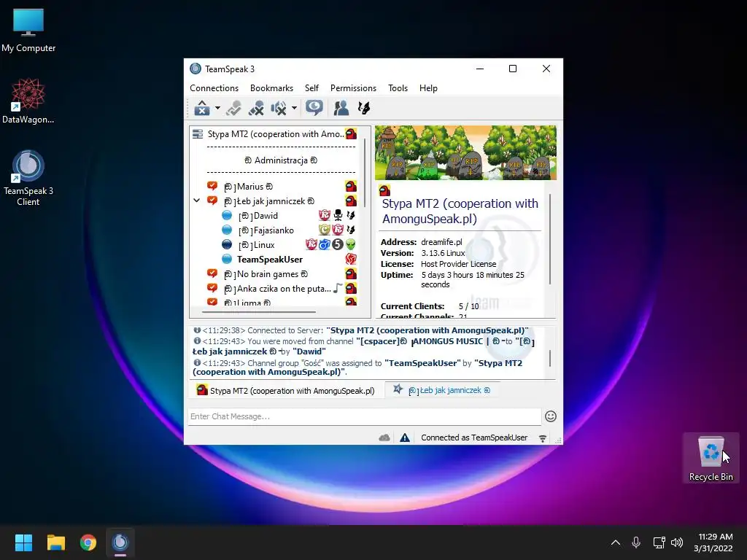Viewport: 747px width, 560px height.
Task: Expand the system tray hidden icons chevron
Action: (x=616, y=542)
